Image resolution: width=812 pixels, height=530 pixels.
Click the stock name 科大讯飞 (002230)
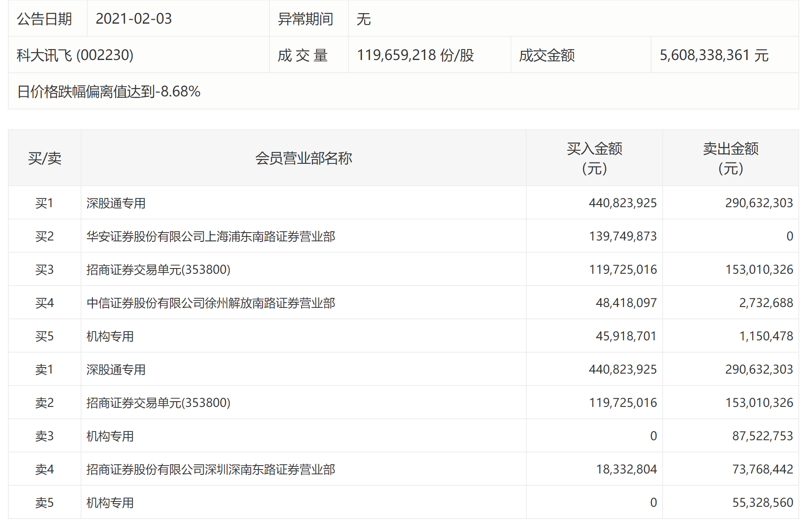click(x=75, y=55)
